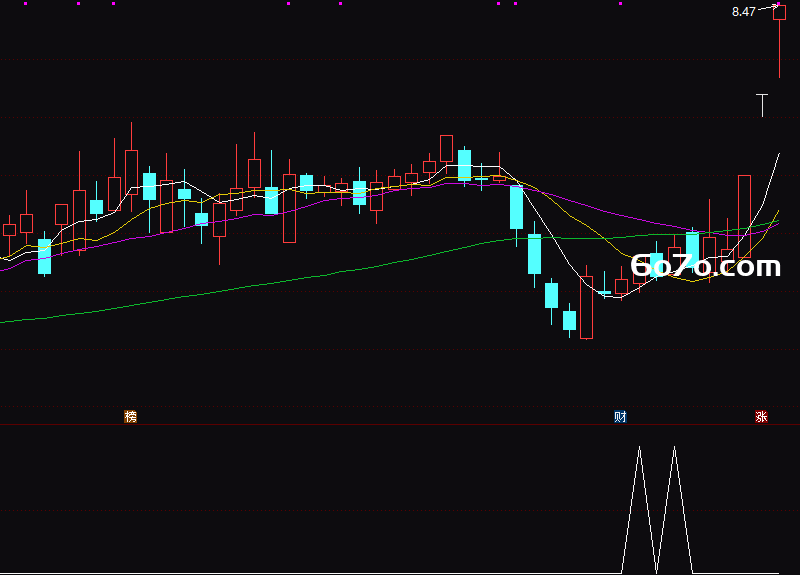This screenshot has height=575, width=800.
Task: Select the white T marker below latest candle
Action: pos(762,105)
